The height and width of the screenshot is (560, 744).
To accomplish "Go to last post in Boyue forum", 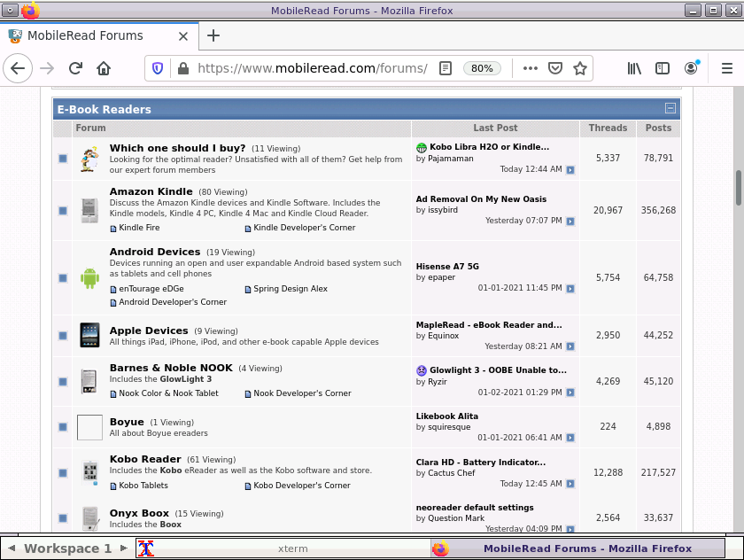I will click(570, 438).
